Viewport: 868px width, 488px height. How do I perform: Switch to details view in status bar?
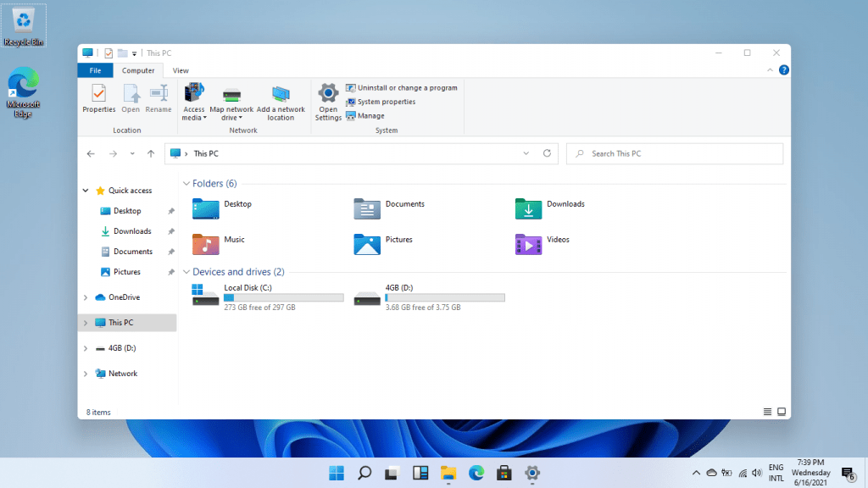coord(767,412)
